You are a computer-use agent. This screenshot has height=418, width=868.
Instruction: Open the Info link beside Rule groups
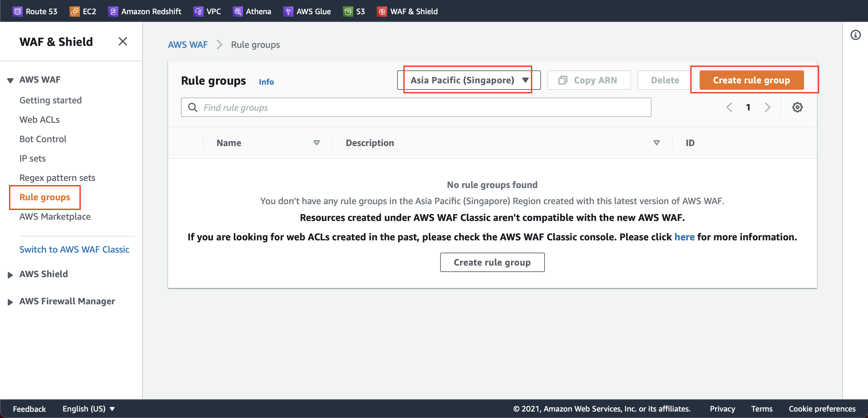pyautogui.click(x=266, y=82)
